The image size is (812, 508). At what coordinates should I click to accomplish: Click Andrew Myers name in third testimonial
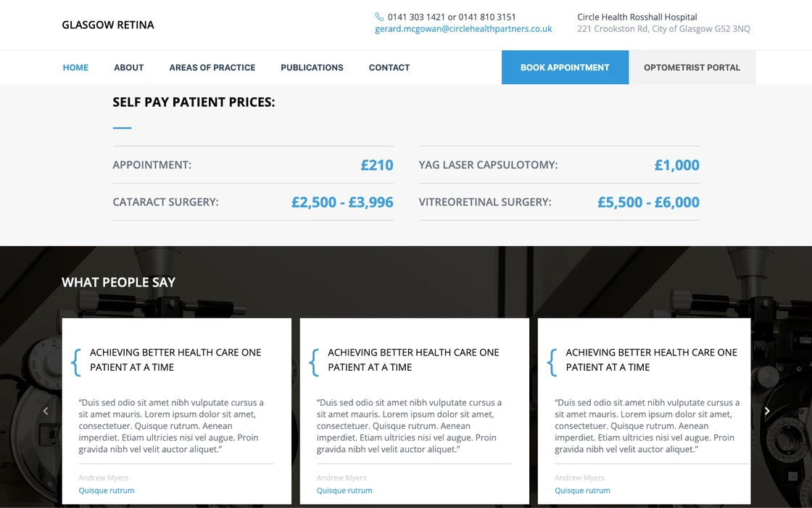579,478
